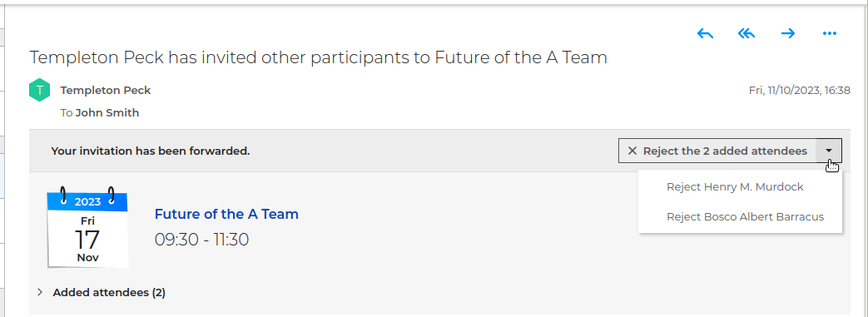The image size is (868, 317).
Task: Click the chevron beside Added attendees
Action: (40, 292)
